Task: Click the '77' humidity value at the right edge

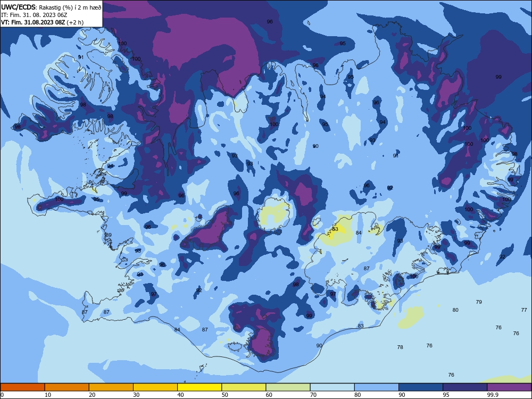Action: [524, 310]
